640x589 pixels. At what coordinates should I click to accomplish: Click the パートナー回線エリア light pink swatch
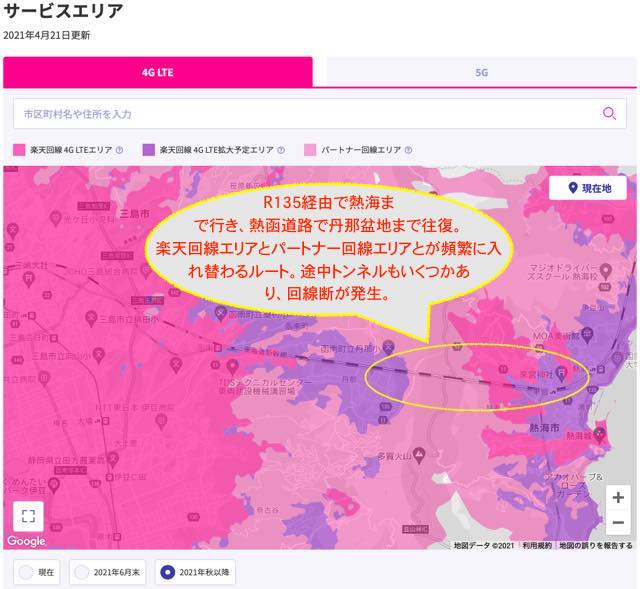click(x=310, y=150)
